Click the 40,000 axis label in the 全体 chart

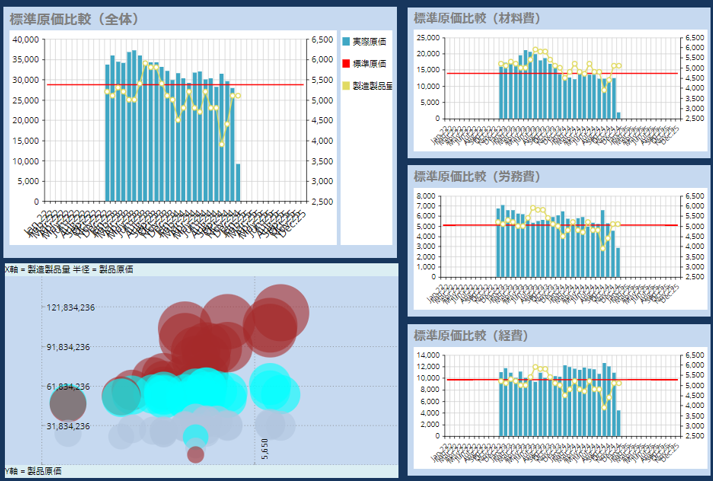26,40
